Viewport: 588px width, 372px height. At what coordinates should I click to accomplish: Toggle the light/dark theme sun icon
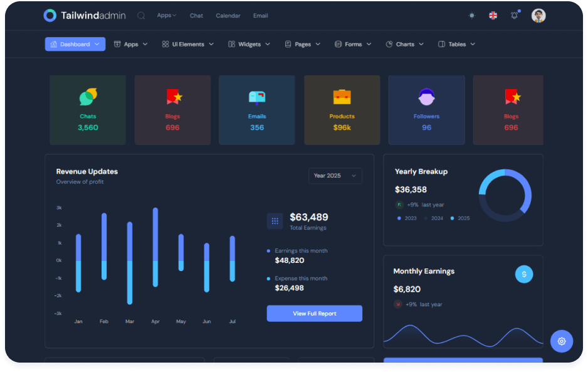click(472, 16)
